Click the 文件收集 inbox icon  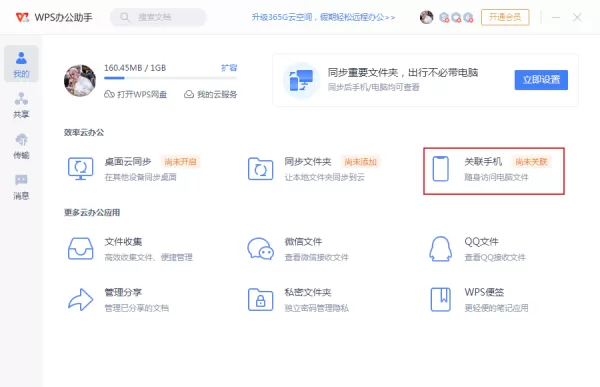(x=80, y=248)
